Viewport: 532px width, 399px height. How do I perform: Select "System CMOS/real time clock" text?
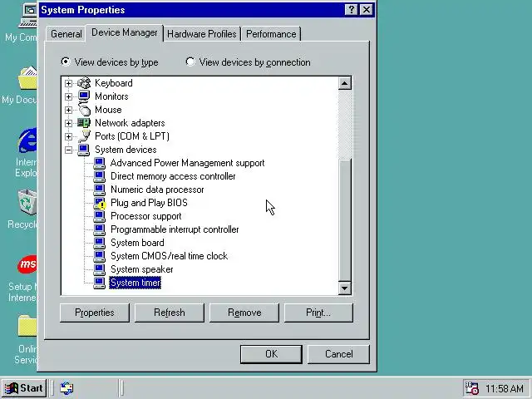pos(169,256)
